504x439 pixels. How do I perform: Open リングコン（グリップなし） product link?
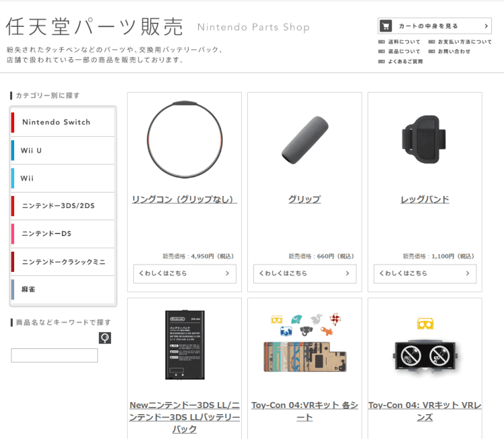[185, 199]
